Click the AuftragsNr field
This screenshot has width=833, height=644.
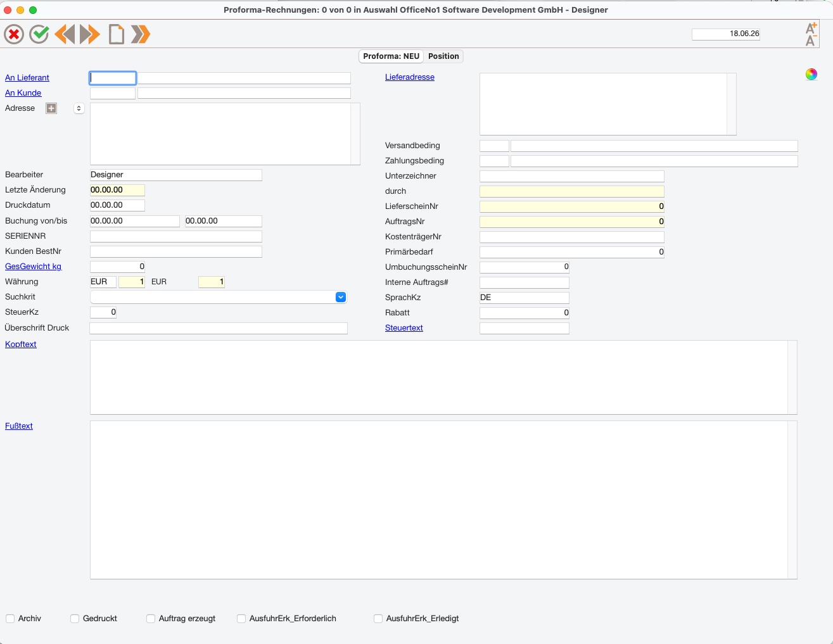[x=572, y=222]
